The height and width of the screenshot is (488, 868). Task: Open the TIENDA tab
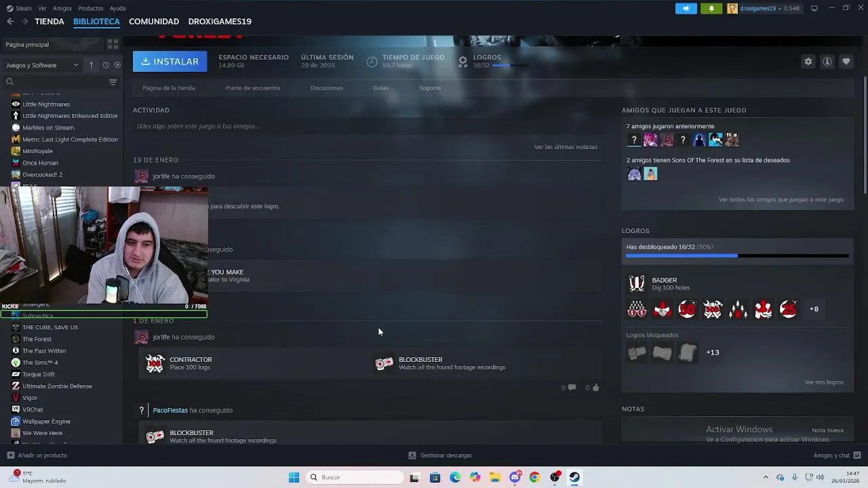point(50,21)
